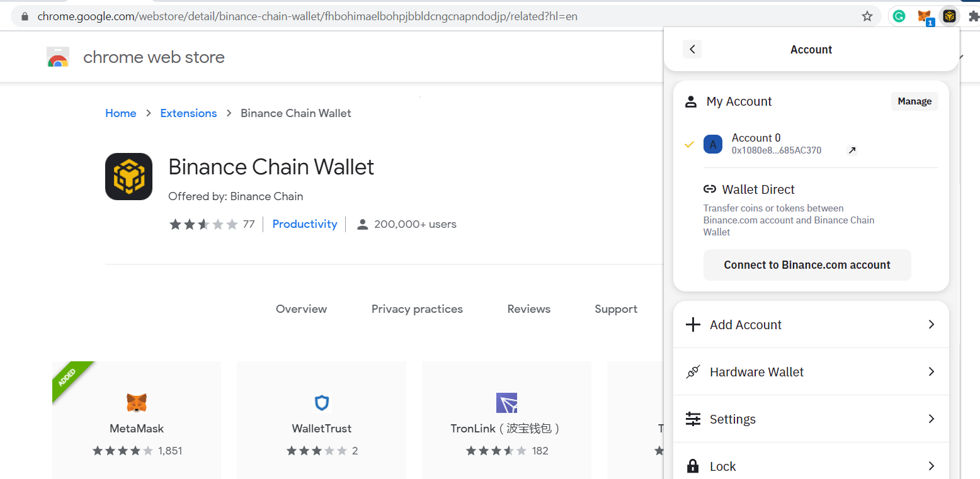Open the Hardware Wallet menu item
Screen dimensions: 980x479
[x=811, y=372]
